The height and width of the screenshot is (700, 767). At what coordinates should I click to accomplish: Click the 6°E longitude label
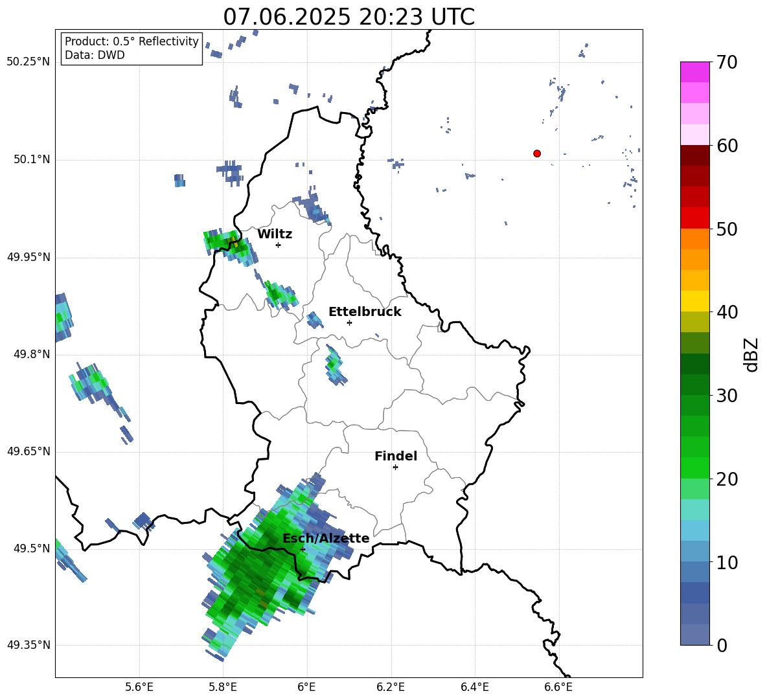tap(306, 688)
